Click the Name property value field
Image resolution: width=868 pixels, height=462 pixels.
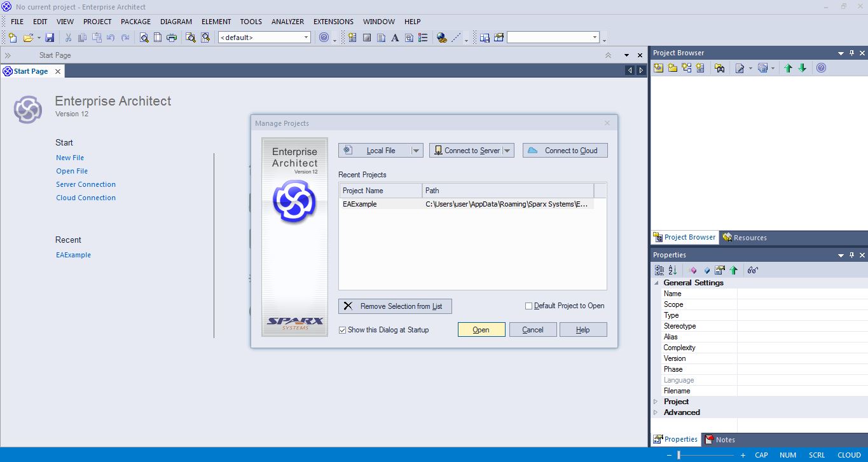coord(801,294)
